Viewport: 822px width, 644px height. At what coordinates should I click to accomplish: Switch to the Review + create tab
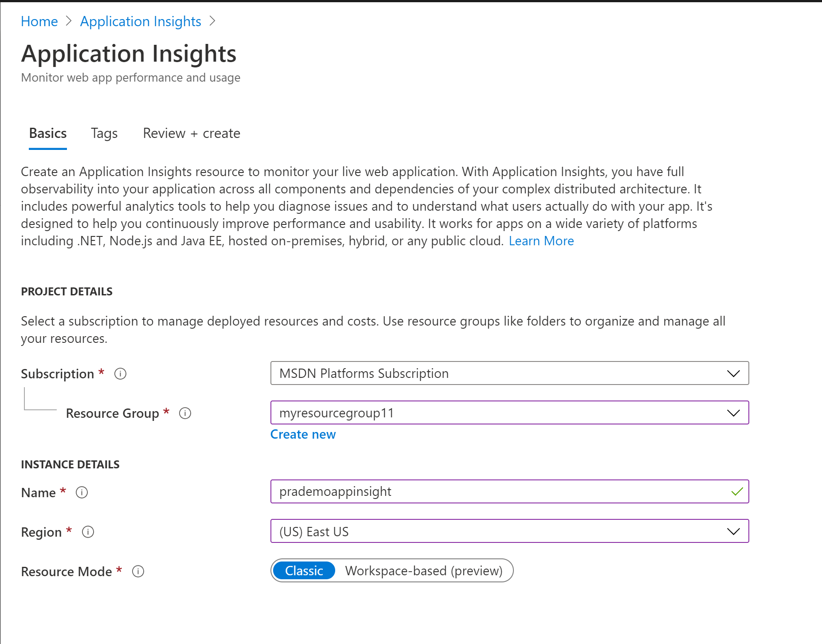(192, 133)
